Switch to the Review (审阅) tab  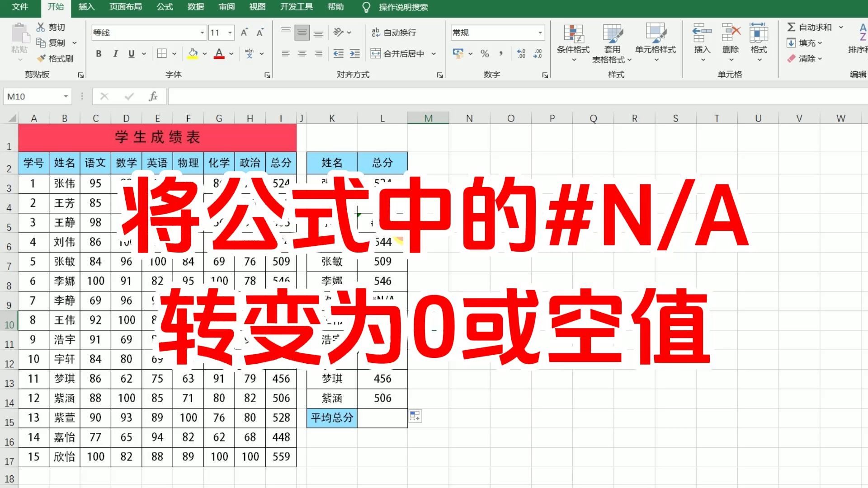tap(226, 7)
